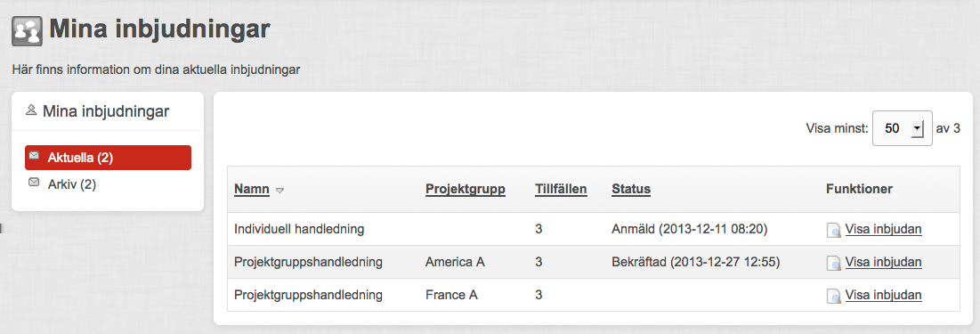Sort by Status column header
The image size is (980, 334).
631,189
